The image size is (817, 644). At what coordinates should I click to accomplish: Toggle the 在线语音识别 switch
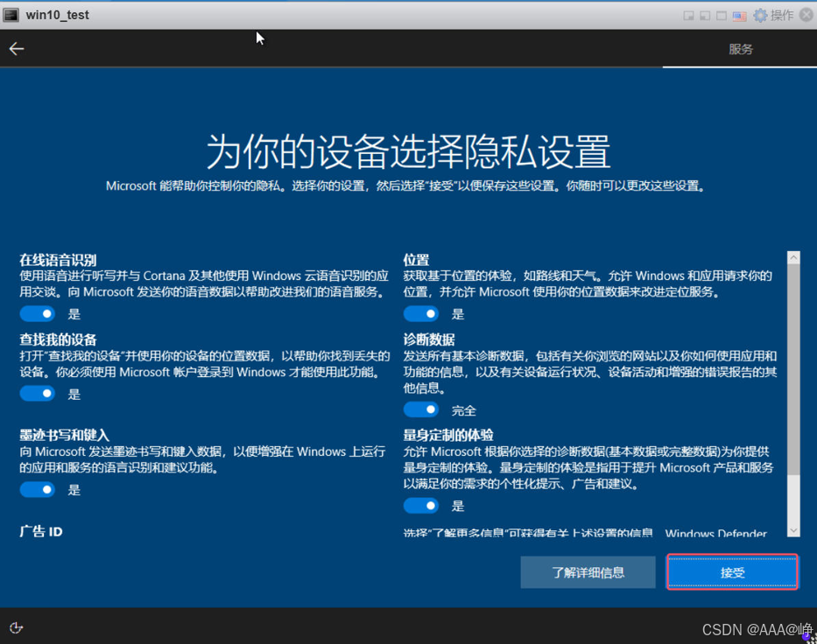[38, 313]
